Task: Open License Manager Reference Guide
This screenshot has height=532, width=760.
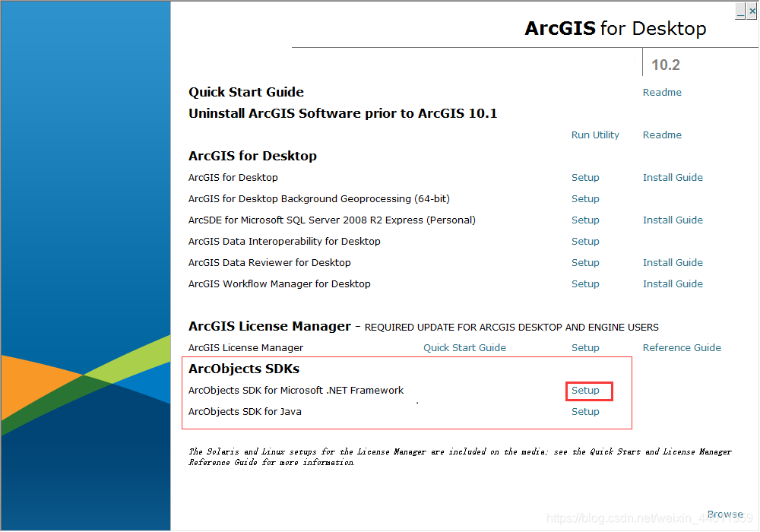Action: [682, 347]
